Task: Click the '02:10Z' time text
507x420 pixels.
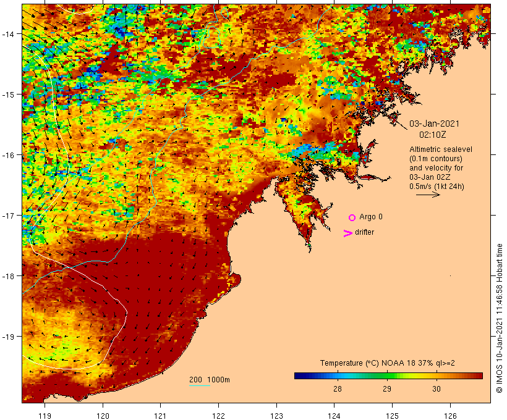Action: pos(432,135)
